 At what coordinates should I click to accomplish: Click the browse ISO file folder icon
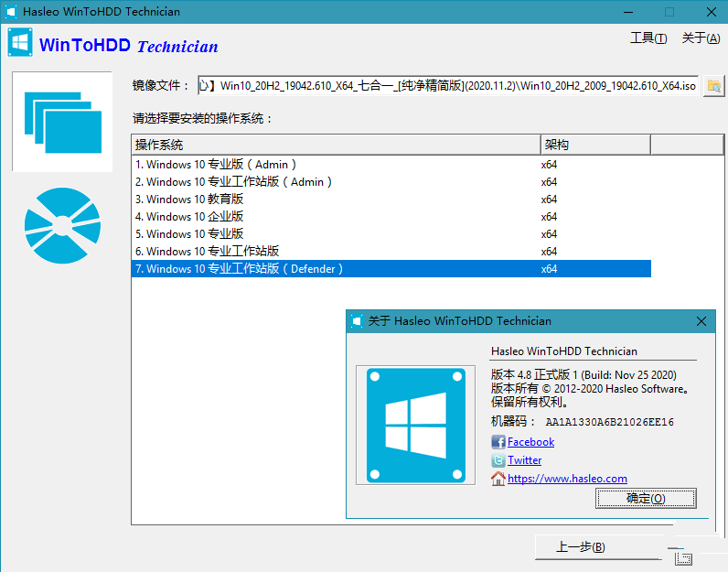pos(713,86)
